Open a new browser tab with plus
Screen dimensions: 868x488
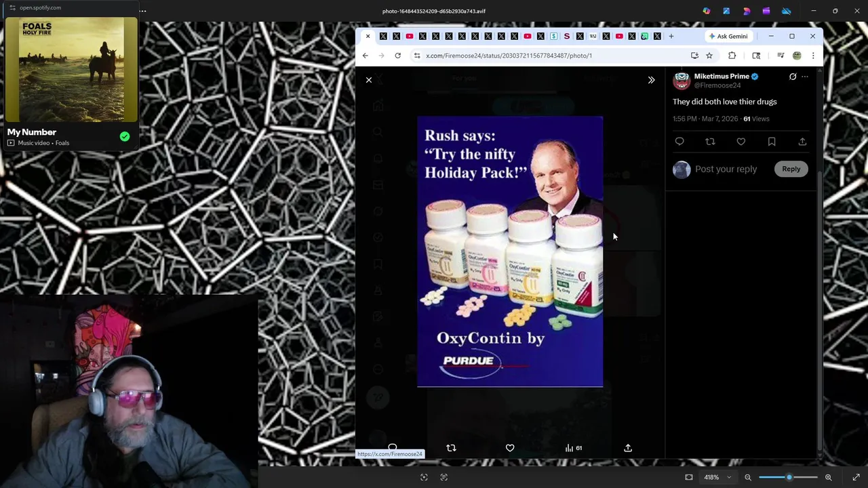coord(671,36)
